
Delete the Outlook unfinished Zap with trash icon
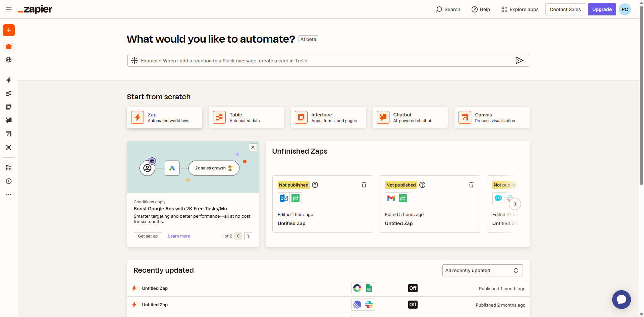(364, 185)
